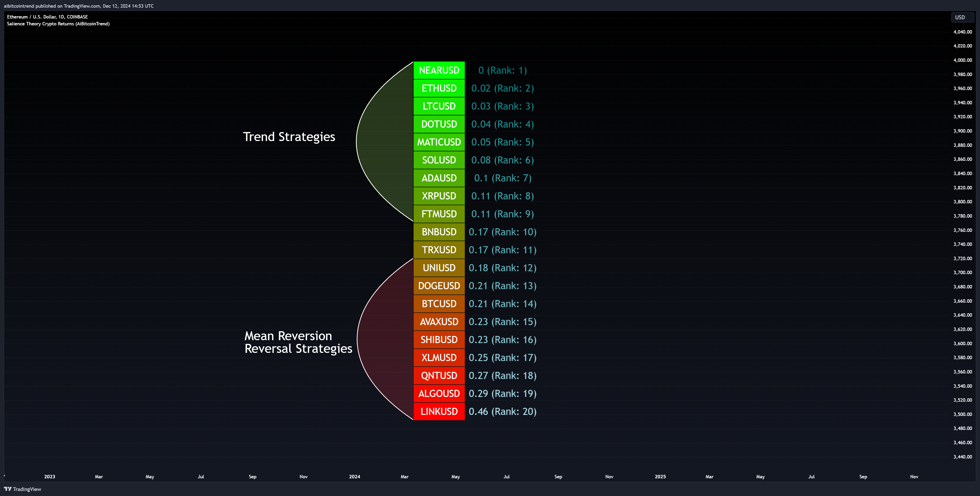
Task: Click the '0.23 (Rank: 16)' value
Action: (x=503, y=340)
